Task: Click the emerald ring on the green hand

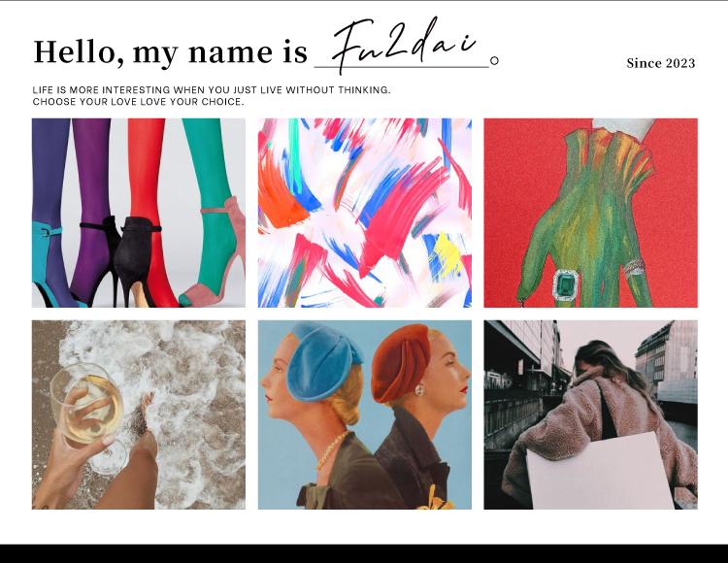Action: click(x=565, y=285)
